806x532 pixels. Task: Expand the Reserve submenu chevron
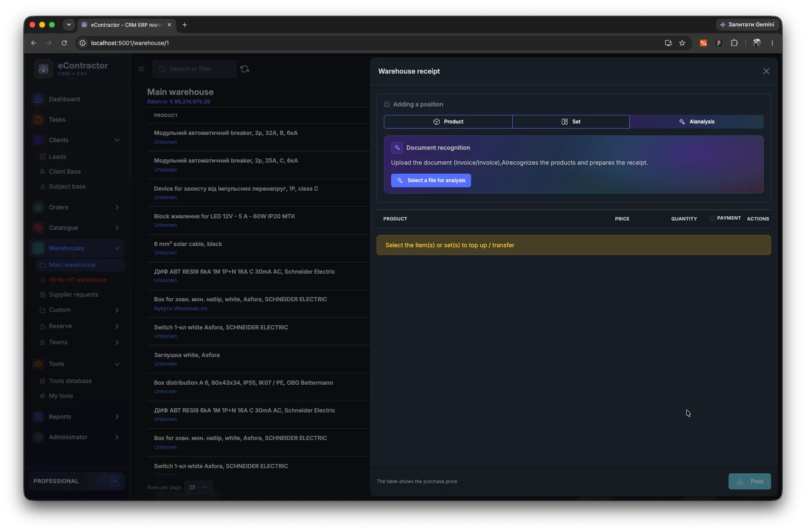pyautogui.click(x=117, y=326)
